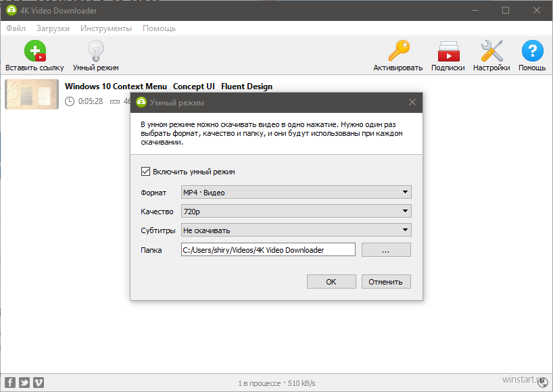Open Подписки subscriptions icon
This screenshot has height=392, width=553.
click(x=448, y=51)
